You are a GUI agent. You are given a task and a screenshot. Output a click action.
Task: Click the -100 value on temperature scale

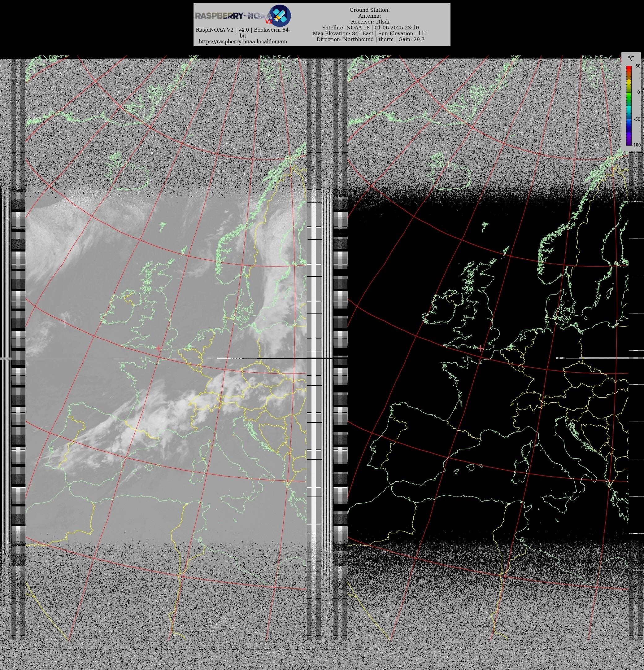(636, 145)
